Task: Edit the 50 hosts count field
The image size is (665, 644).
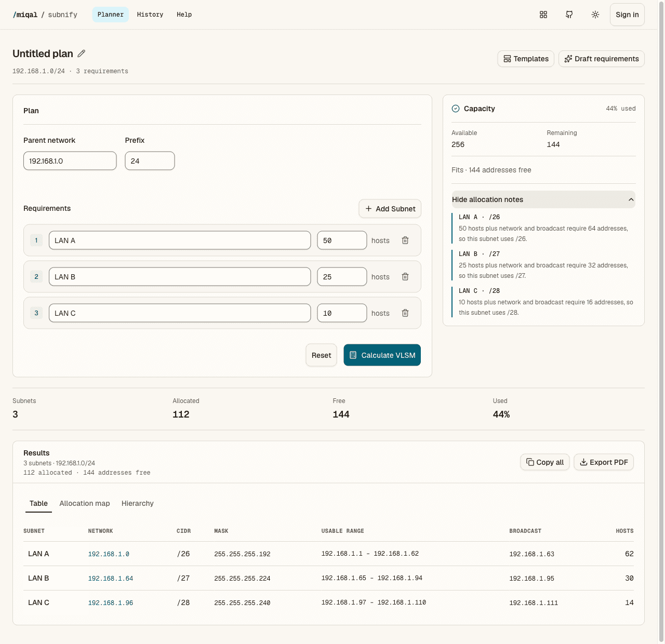Action: (342, 240)
